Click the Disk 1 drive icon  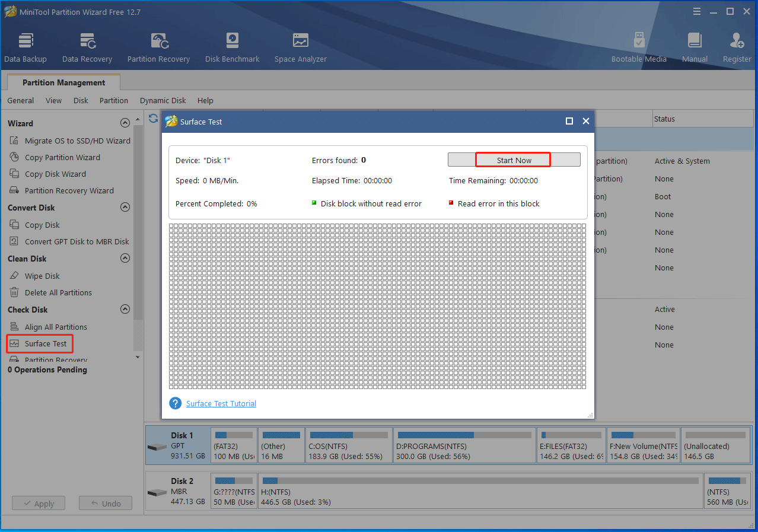point(158,447)
